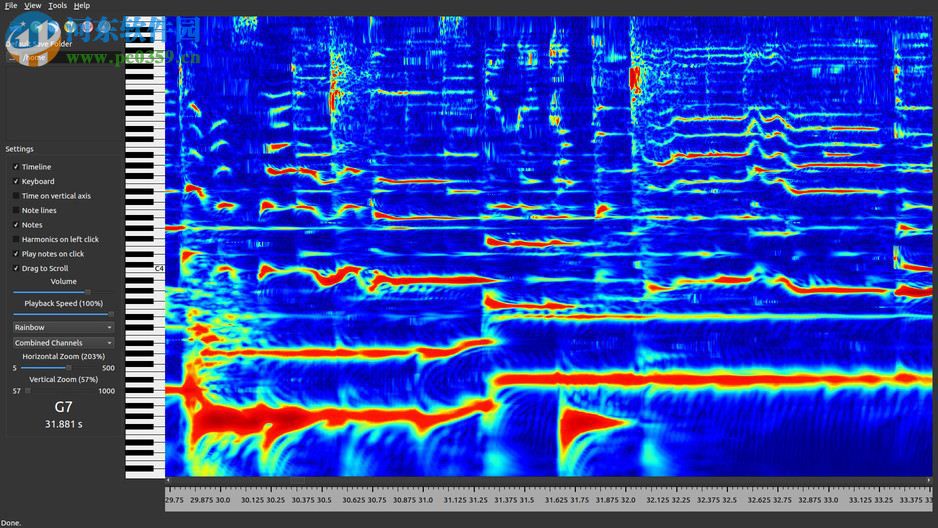Open the Combined Channels dropdown
The width and height of the screenshot is (938, 528).
[63, 343]
